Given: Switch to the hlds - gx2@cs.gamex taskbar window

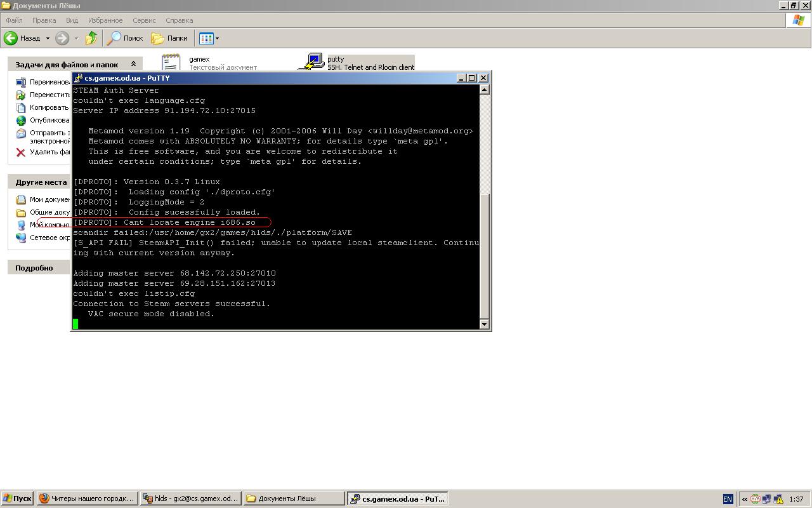Looking at the screenshot, I should click(190, 498).
